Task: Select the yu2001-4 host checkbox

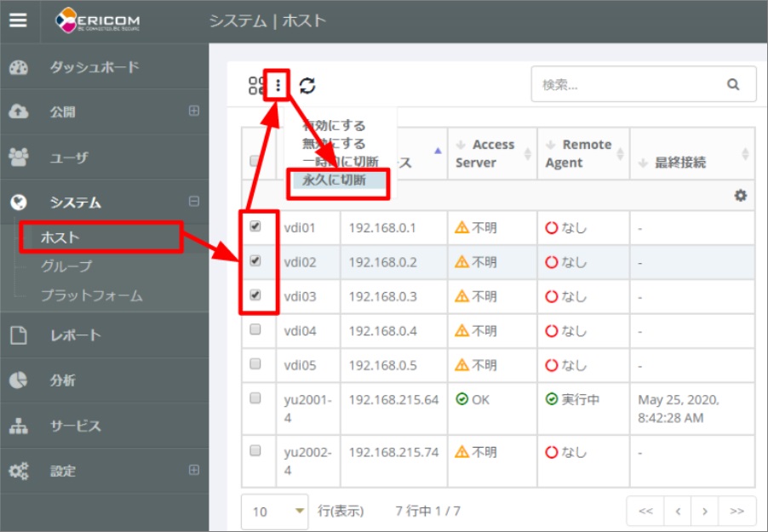Action: [x=255, y=398]
